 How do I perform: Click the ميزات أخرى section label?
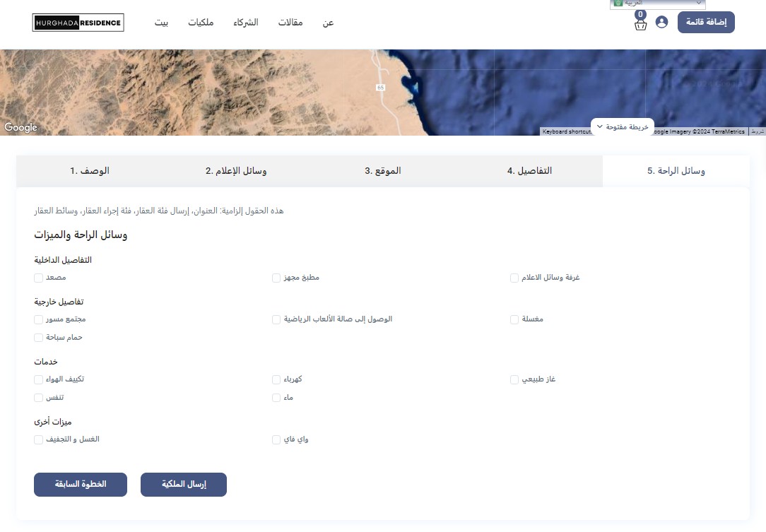[x=53, y=422]
